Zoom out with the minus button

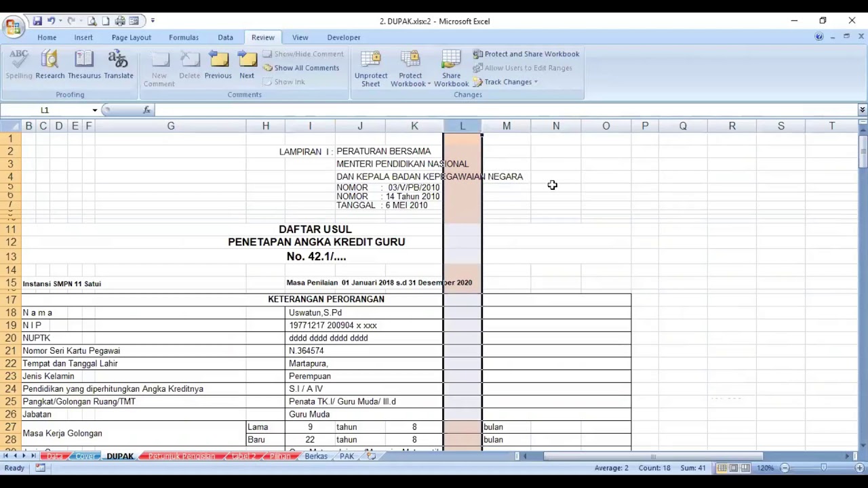pos(785,468)
